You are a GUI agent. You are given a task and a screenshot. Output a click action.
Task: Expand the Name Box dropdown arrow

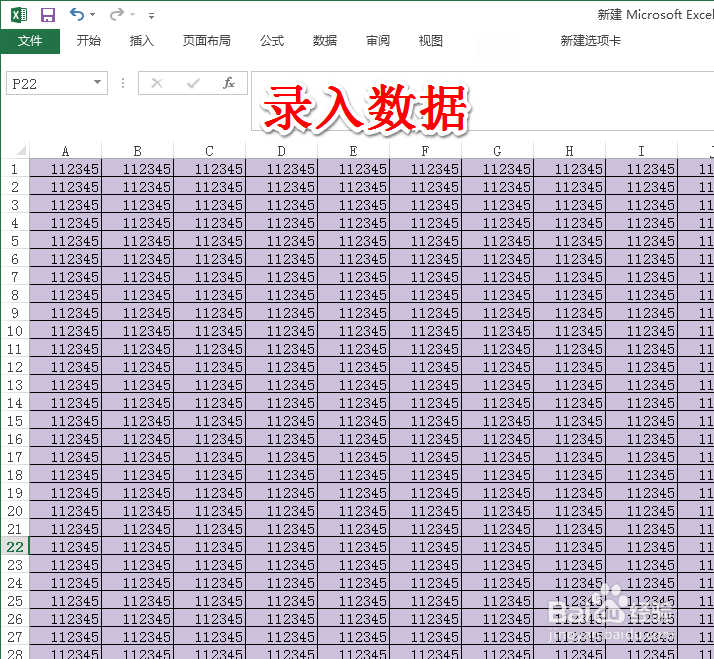[x=97, y=82]
